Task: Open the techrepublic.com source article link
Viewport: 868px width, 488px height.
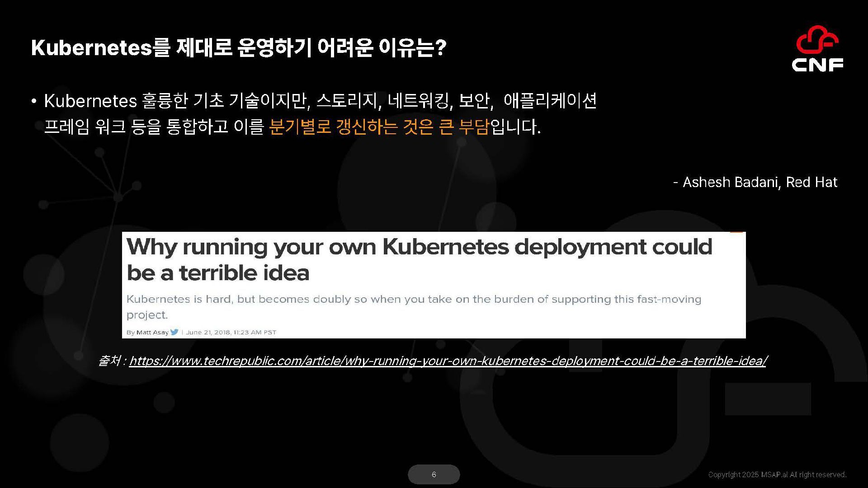Action: click(x=448, y=361)
